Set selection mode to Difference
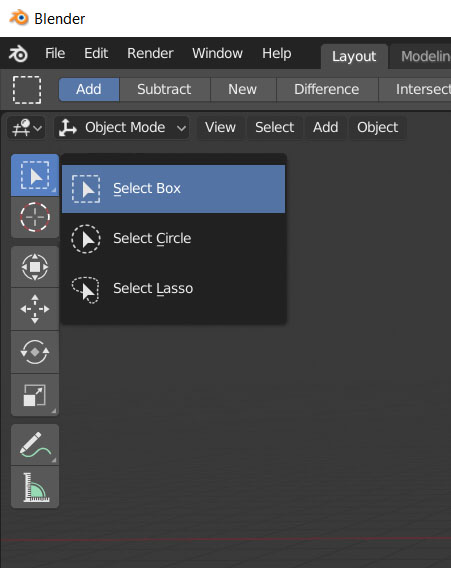This screenshot has width=451, height=568. tap(327, 89)
